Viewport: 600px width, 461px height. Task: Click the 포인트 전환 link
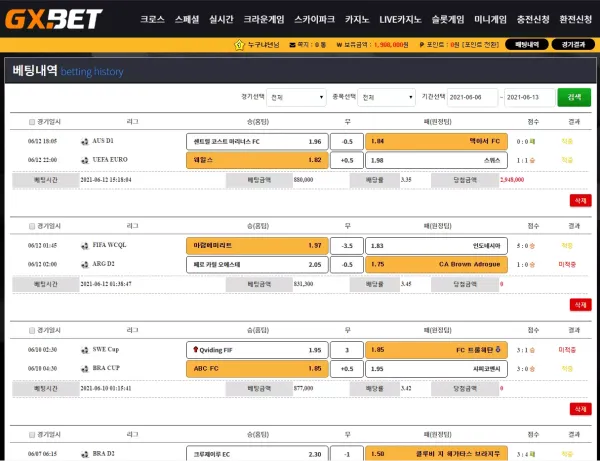(480, 45)
